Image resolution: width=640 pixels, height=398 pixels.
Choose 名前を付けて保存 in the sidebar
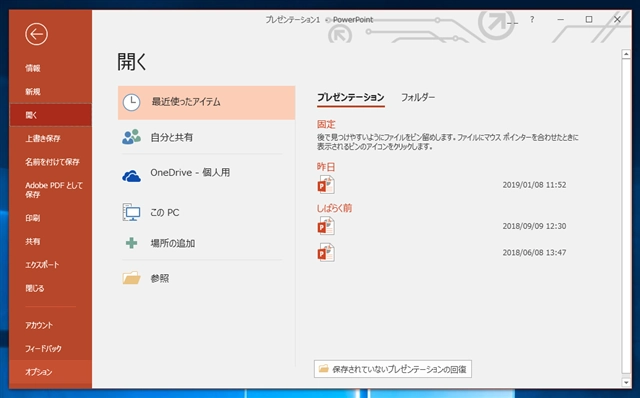51,162
